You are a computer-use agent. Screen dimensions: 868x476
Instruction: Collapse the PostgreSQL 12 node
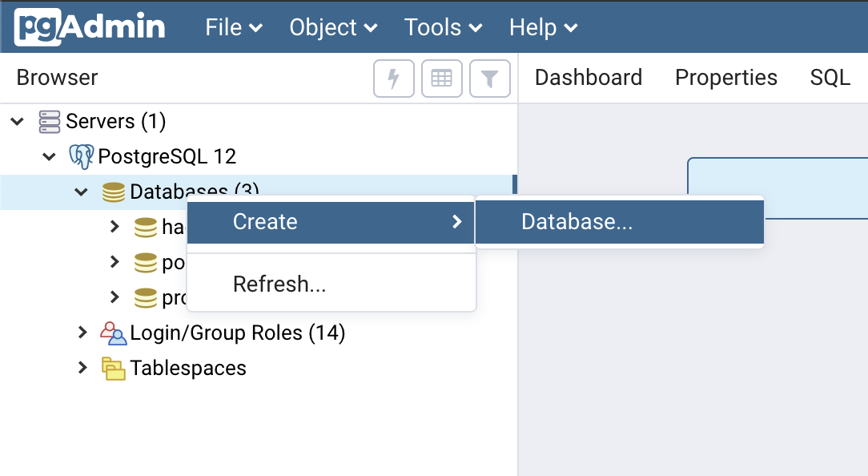pyautogui.click(x=50, y=157)
